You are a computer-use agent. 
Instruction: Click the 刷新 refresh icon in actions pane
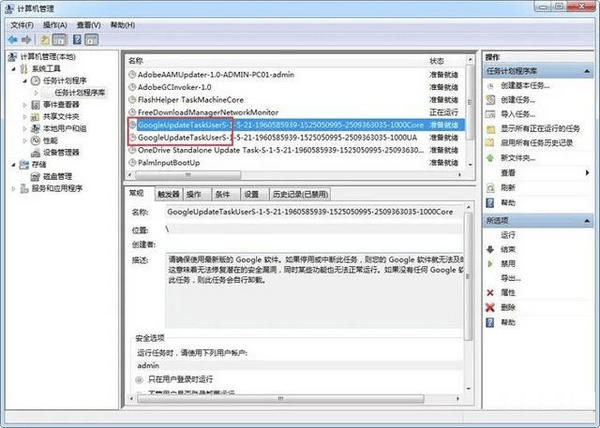[x=490, y=187]
